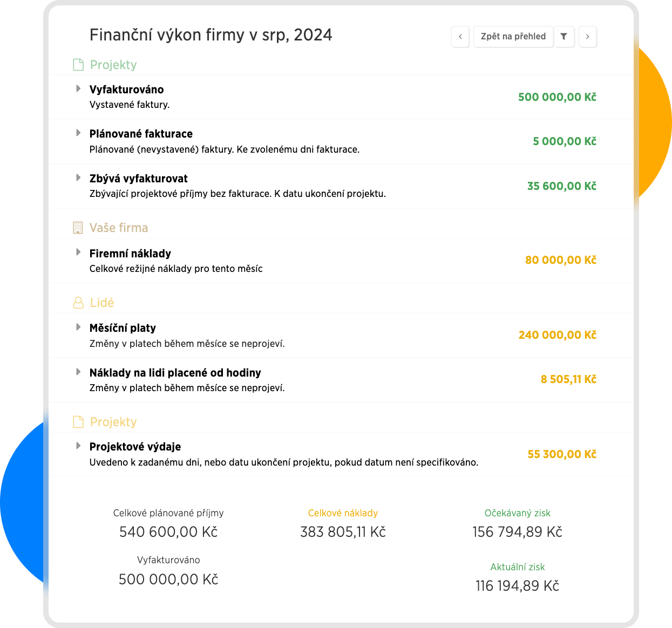Go to previous month with left chevron
The width and height of the screenshot is (672, 628).
460,37
